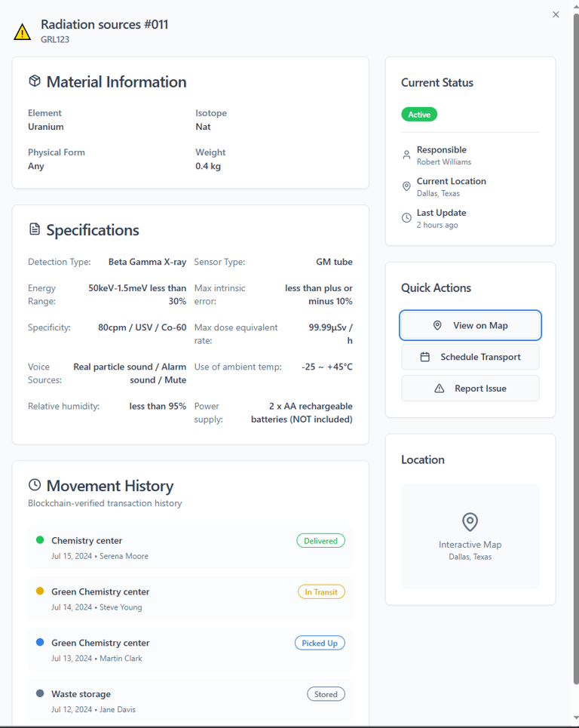579x728 pixels.
Task: Click the Last Update clock icon
Action: coord(406,218)
